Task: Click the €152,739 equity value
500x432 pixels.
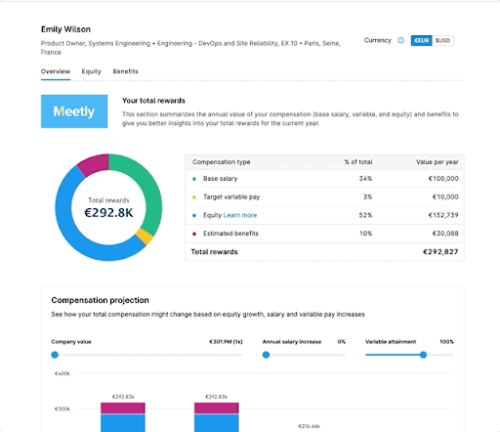Action: pos(443,215)
